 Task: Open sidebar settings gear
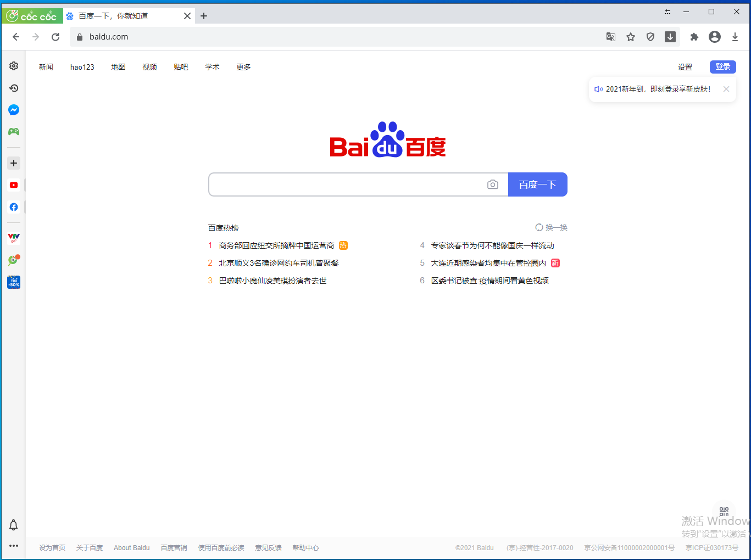[x=14, y=66]
